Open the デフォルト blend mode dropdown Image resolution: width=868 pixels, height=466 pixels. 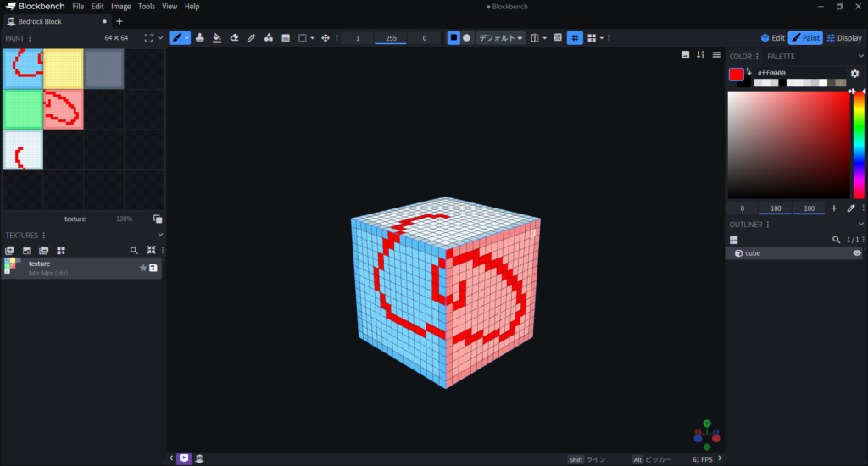coord(500,38)
